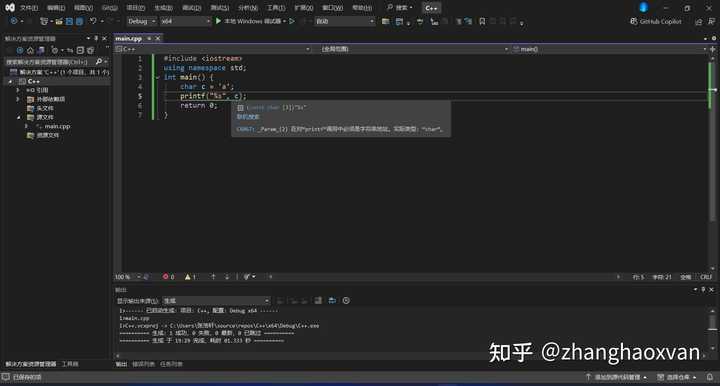Open the output source dropdown 生成

[x=216, y=301]
